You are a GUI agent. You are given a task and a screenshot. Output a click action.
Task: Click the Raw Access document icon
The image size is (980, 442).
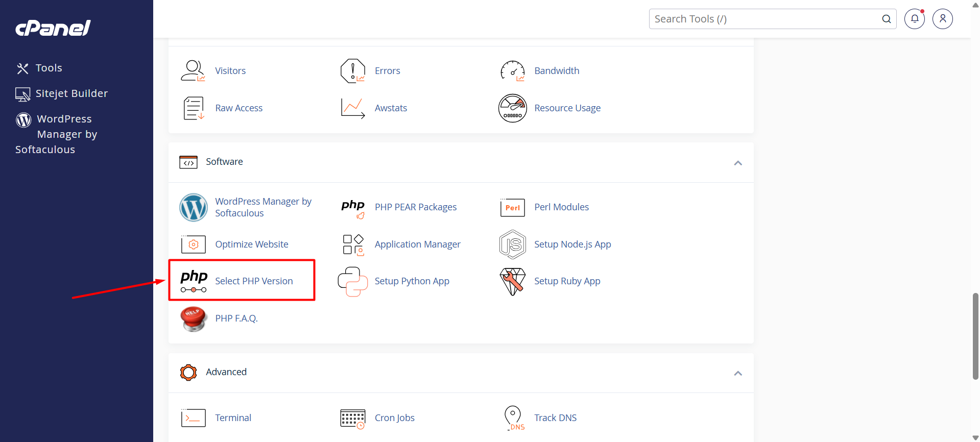coord(194,108)
